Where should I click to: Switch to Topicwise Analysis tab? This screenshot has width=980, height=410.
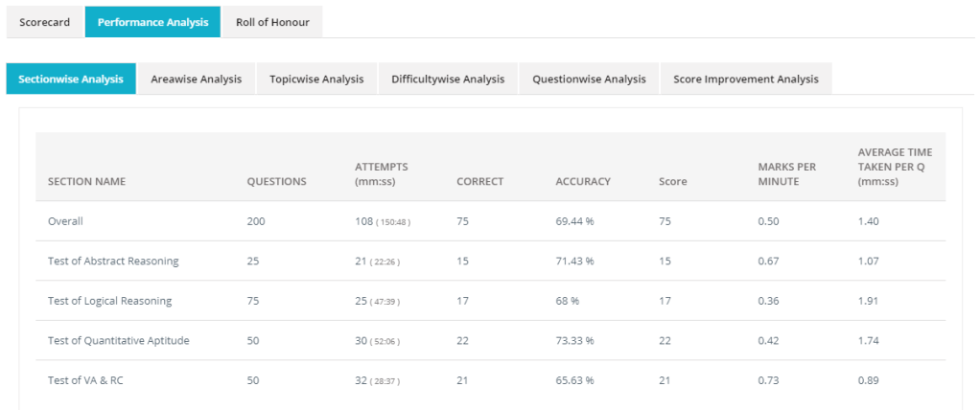coord(316,79)
